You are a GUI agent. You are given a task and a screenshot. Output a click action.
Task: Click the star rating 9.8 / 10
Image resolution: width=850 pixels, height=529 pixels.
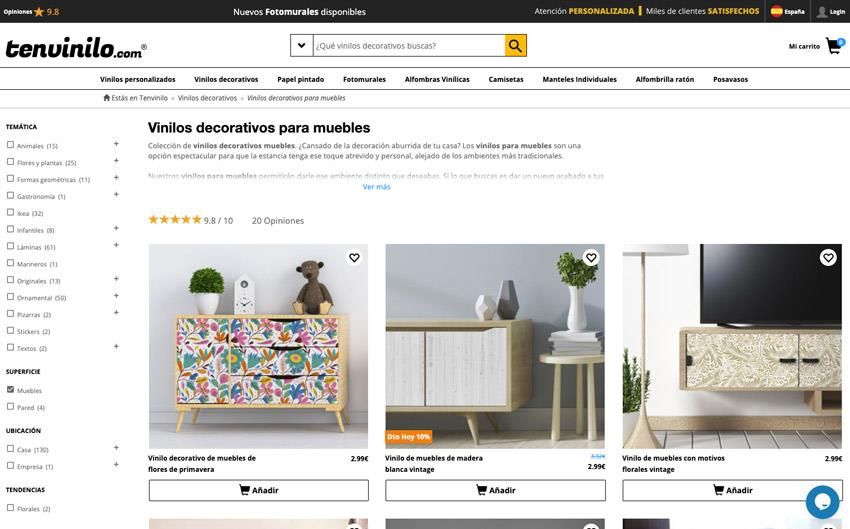coord(191,220)
